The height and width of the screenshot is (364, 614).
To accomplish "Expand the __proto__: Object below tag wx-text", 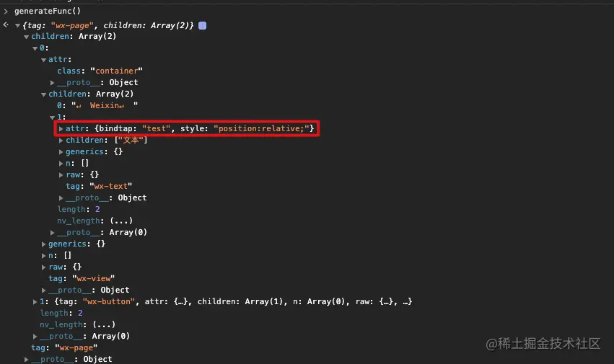I will 61,197.
